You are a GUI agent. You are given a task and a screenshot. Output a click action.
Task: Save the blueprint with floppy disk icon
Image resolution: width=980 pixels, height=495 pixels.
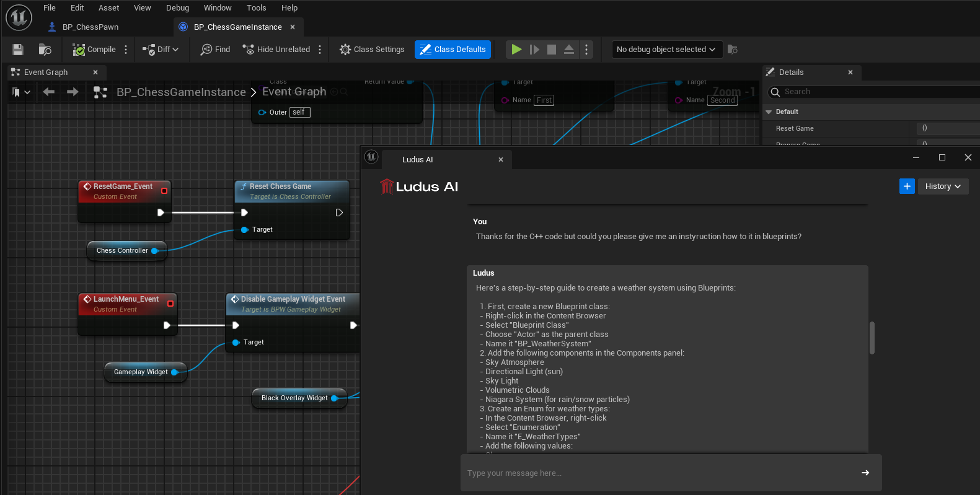[x=18, y=50]
